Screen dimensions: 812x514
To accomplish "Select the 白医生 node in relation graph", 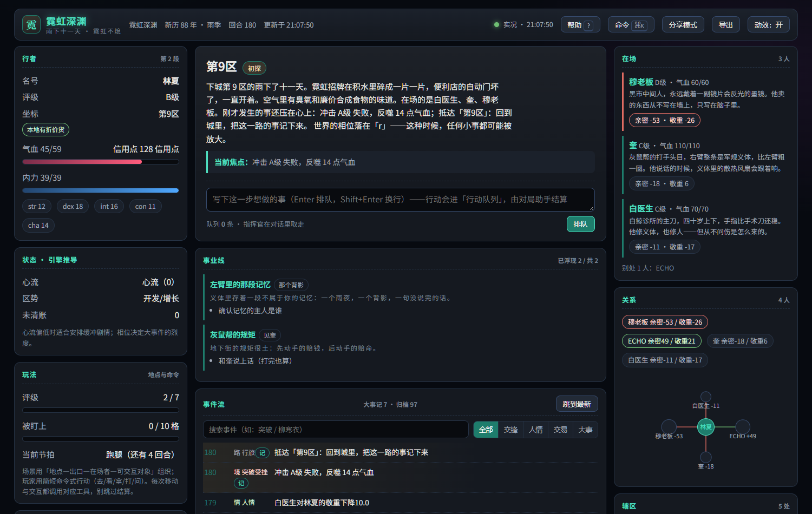I will 706,397.
